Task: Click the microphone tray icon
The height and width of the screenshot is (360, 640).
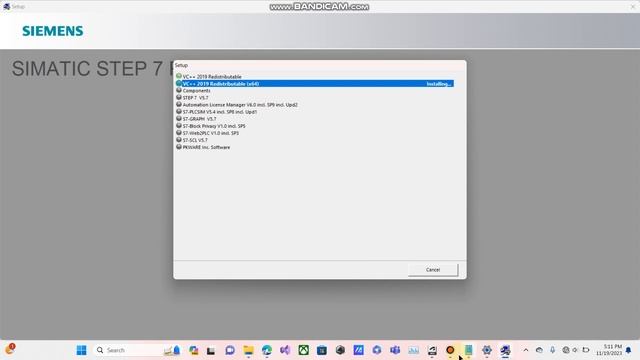Action: coord(552,350)
